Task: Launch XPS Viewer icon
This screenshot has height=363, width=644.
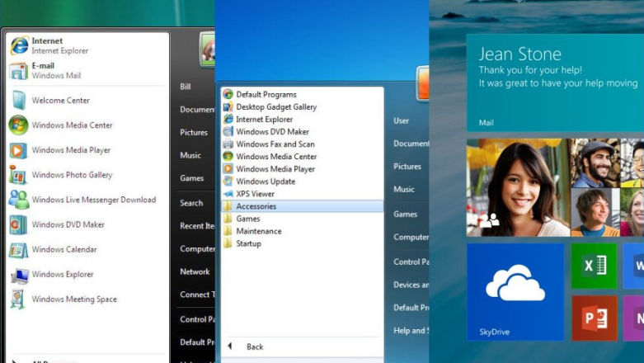Action: tap(228, 194)
